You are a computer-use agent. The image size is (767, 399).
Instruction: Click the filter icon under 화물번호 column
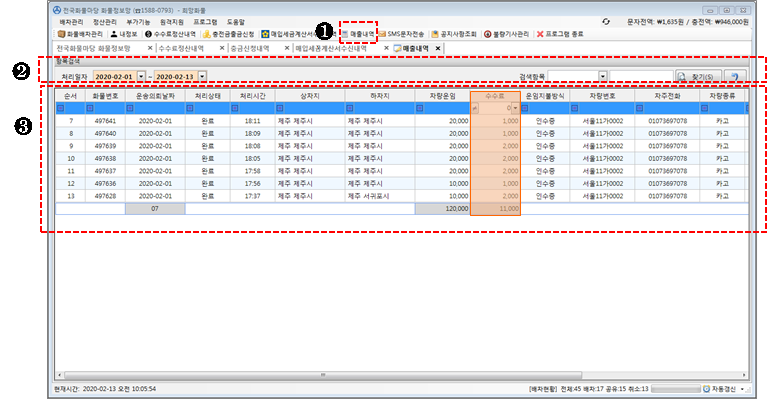click(90, 108)
